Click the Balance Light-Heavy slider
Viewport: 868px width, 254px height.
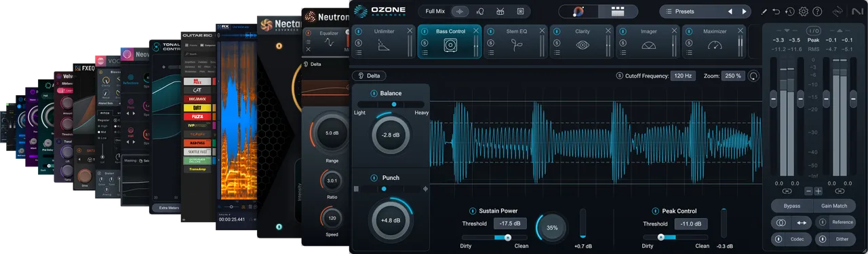391,104
